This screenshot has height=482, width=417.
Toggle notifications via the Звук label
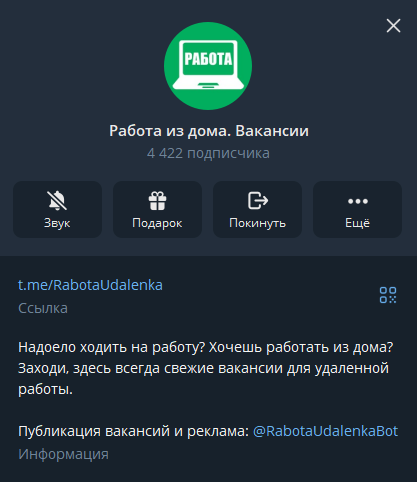tap(57, 223)
